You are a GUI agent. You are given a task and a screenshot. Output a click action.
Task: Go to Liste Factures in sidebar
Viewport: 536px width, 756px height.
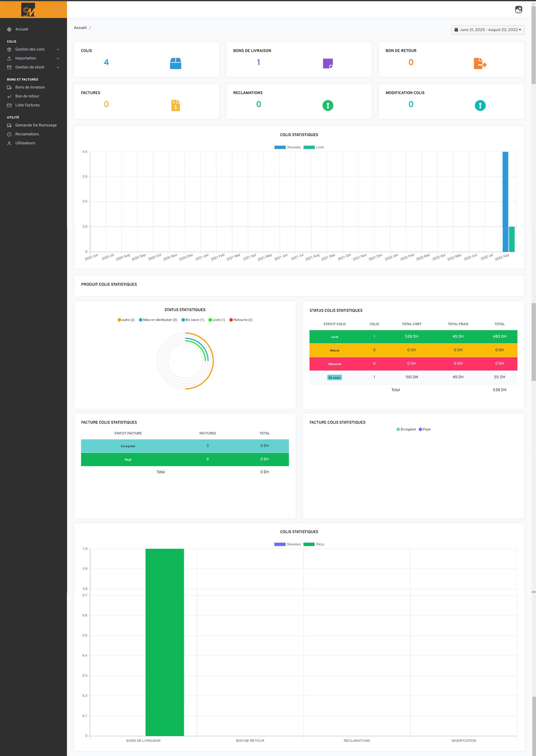coord(27,105)
